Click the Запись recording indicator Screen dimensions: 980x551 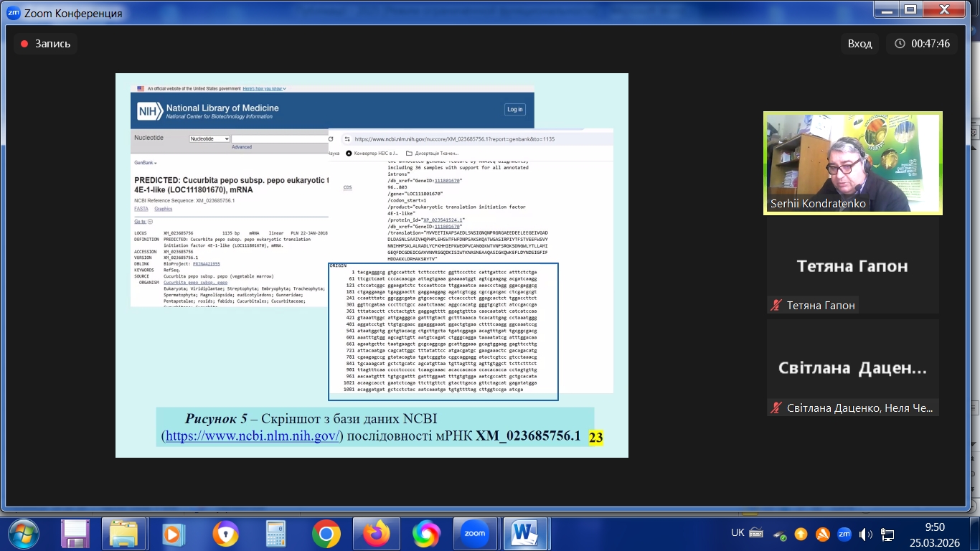45,44
